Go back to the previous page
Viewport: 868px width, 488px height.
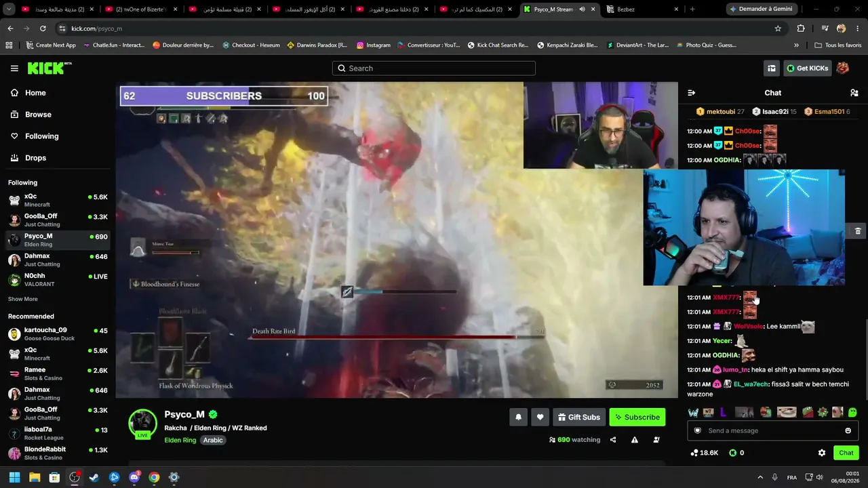(x=10, y=28)
